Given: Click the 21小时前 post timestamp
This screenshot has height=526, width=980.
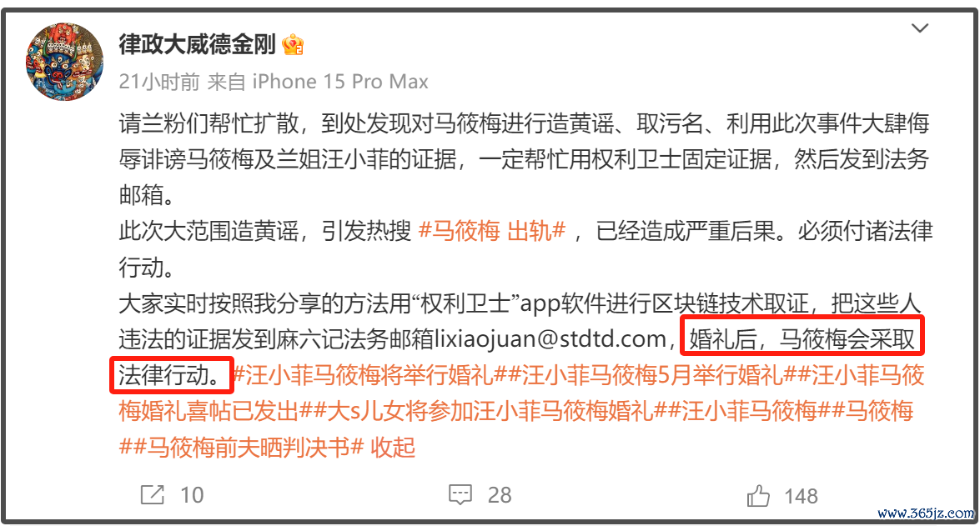Looking at the screenshot, I should (159, 81).
